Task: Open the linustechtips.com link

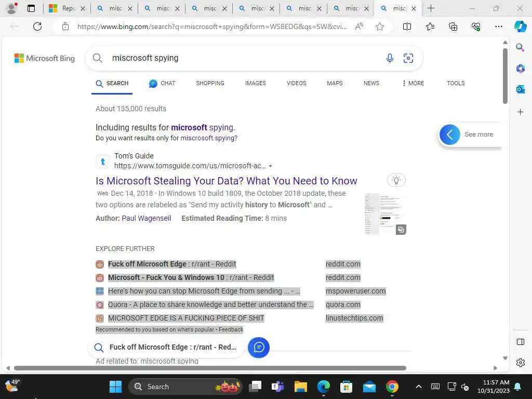Action: click(354, 318)
